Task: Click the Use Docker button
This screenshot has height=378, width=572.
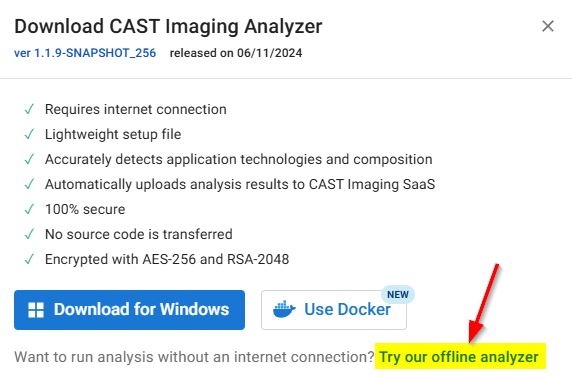Action: pyautogui.click(x=334, y=310)
